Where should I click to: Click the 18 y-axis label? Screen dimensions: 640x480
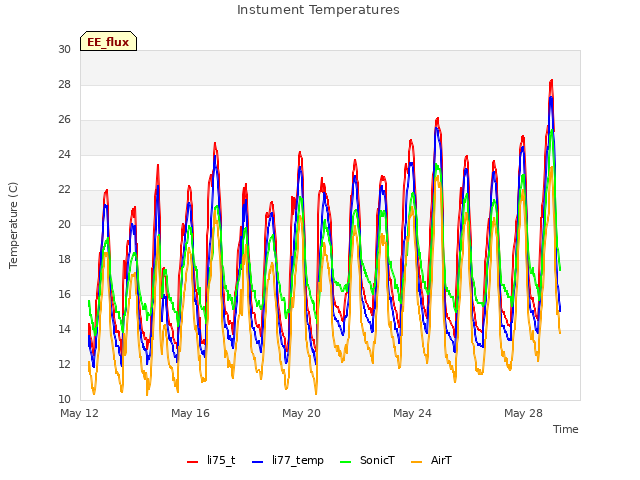[64, 260]
